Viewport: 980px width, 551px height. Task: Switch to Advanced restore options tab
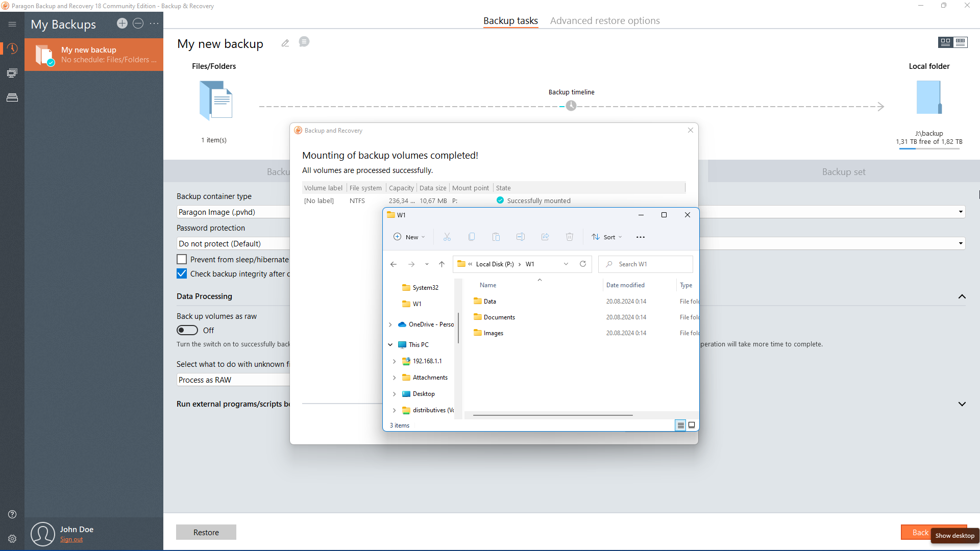click(x=605, y=20)
